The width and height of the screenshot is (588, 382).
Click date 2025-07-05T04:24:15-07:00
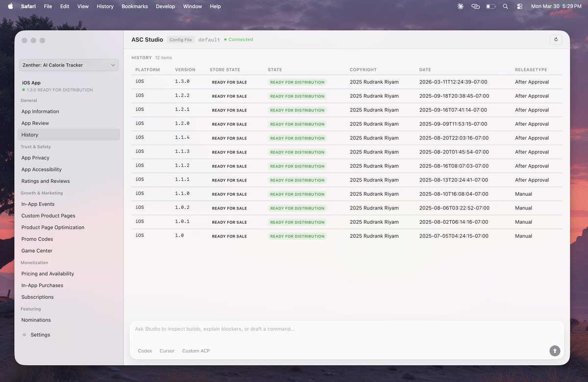(x=454, y=236)
